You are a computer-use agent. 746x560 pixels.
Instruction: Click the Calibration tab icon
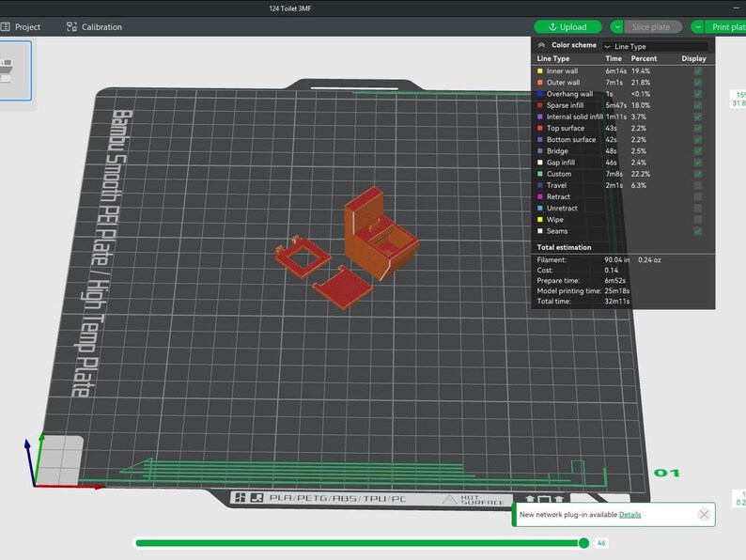pos(71,27)
